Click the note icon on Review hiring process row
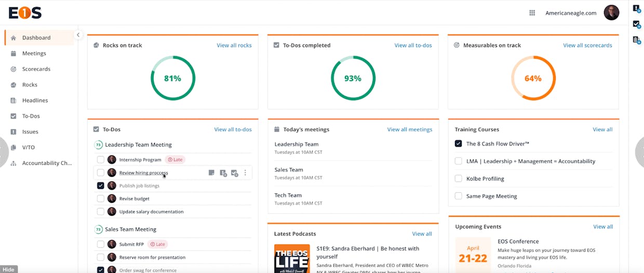The width and height of the screenshot is (644, 273). pyautogui.click(x=211, y=173)
